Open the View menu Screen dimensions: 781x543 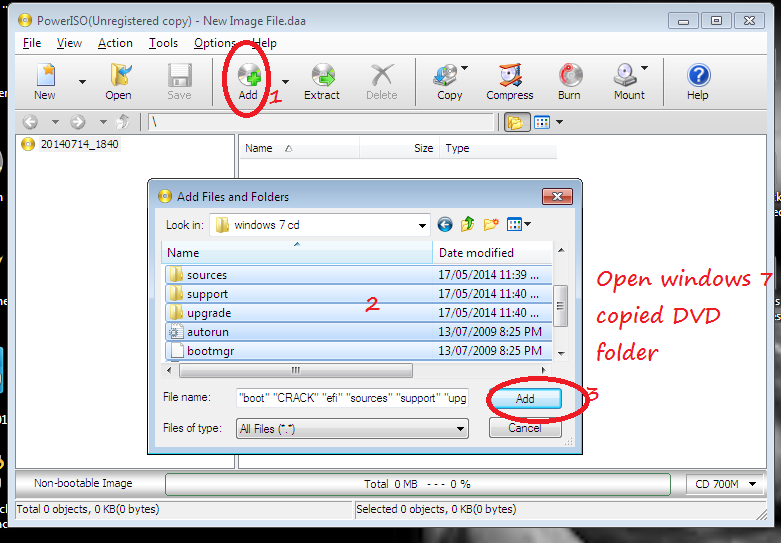[x=69, y=43]
